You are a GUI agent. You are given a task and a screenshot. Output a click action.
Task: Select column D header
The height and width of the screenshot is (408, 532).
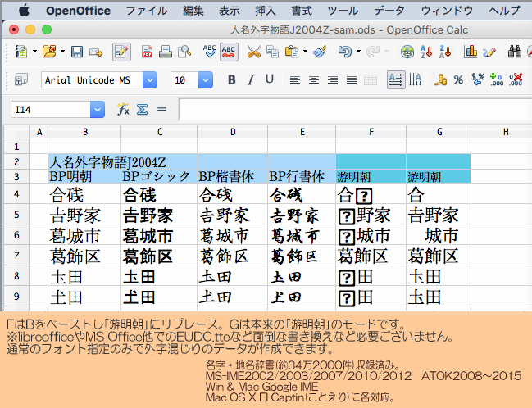point(233,132)
